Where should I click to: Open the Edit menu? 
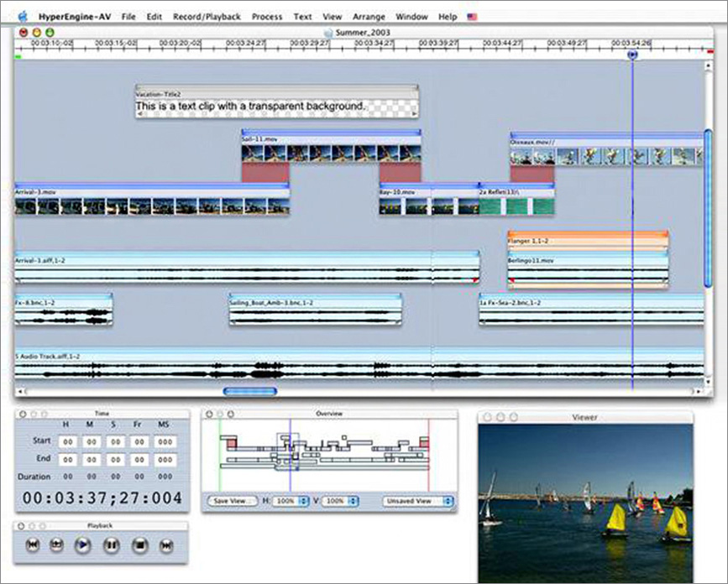click(x=155, y=17)
